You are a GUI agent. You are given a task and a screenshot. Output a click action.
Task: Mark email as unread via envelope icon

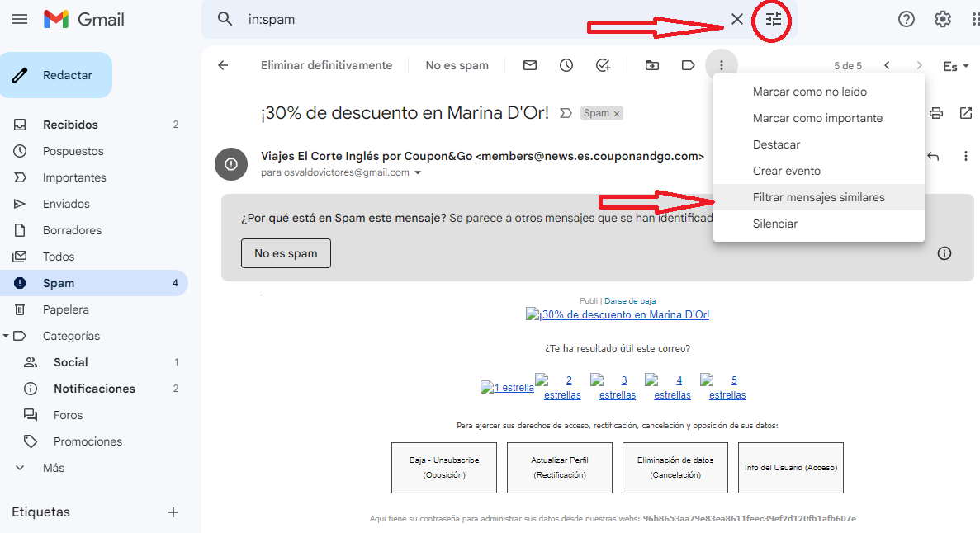click(x=529, y=64)
